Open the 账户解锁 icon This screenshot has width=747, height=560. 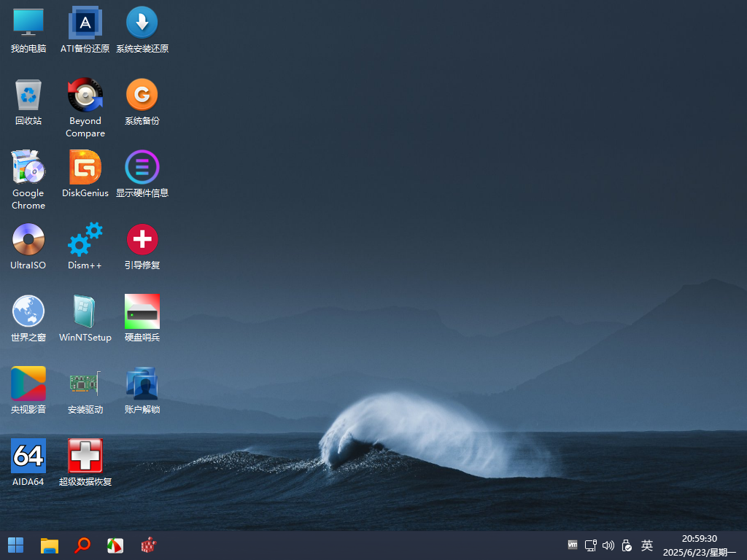pyautogui.click(x=142, y=384)
